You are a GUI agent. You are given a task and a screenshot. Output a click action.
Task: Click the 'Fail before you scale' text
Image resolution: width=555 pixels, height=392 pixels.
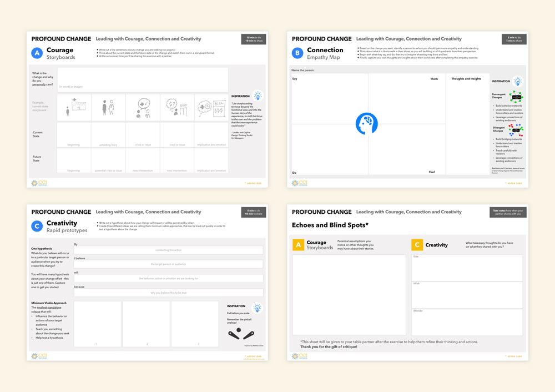point(238,313)
